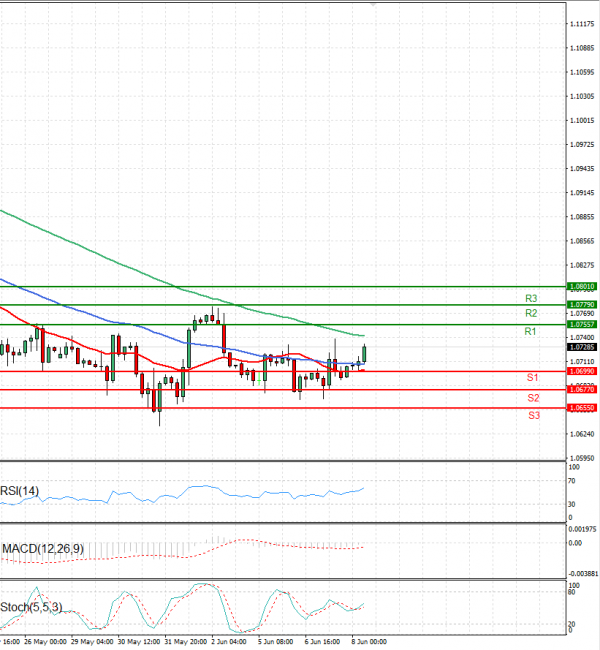
Task: Click the 2 Jun 04:00 time label
Action: 229,642
